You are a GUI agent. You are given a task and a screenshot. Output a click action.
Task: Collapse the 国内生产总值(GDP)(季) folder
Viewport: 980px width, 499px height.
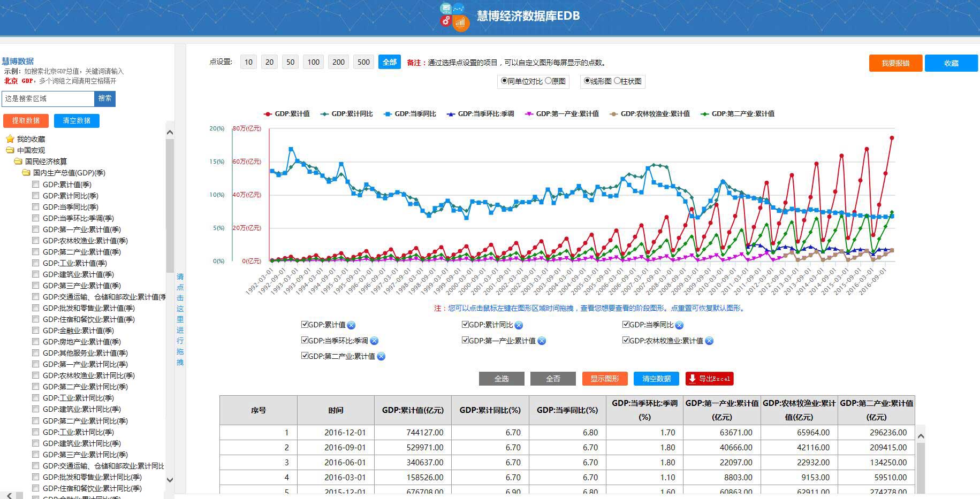[x=26, y=173]
